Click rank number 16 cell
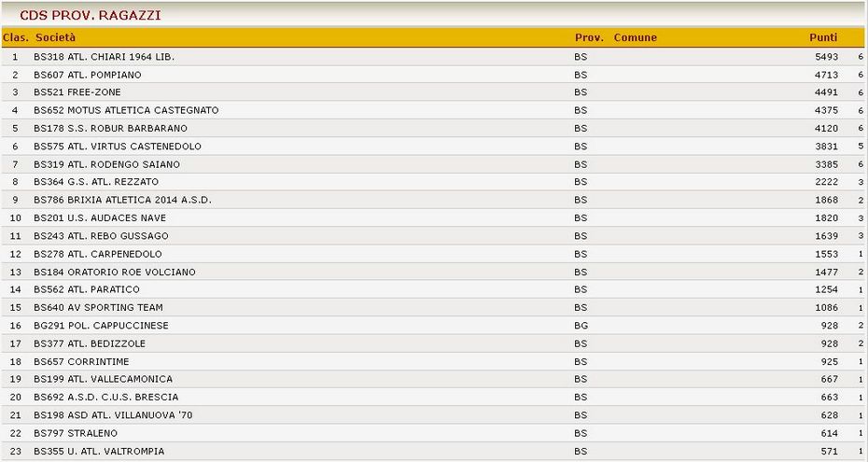 point(16,326)
